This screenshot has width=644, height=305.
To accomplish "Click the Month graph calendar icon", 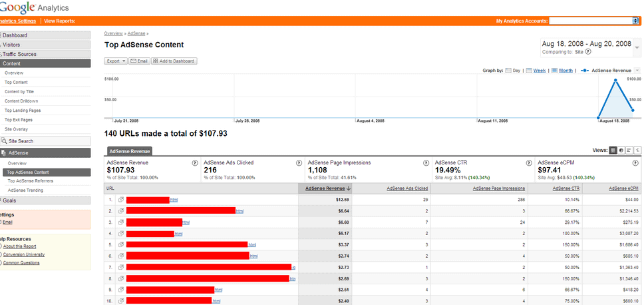I will pyautogui.click(x=554, y=71).
